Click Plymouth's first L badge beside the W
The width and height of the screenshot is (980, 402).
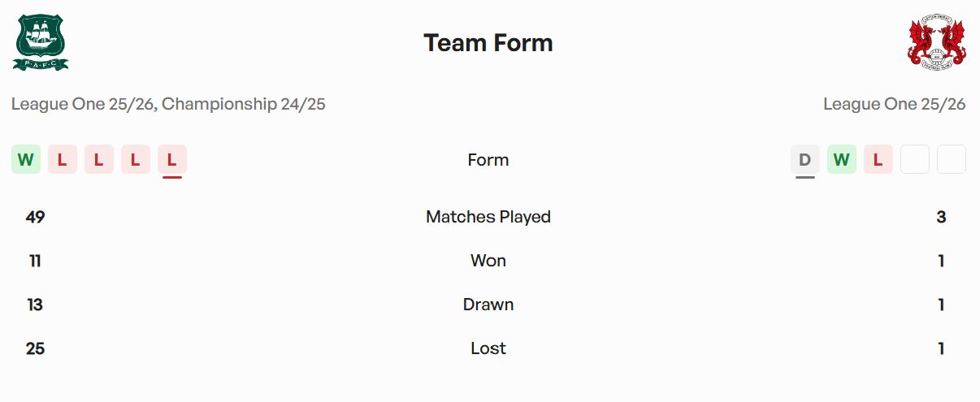click(63, 160)
